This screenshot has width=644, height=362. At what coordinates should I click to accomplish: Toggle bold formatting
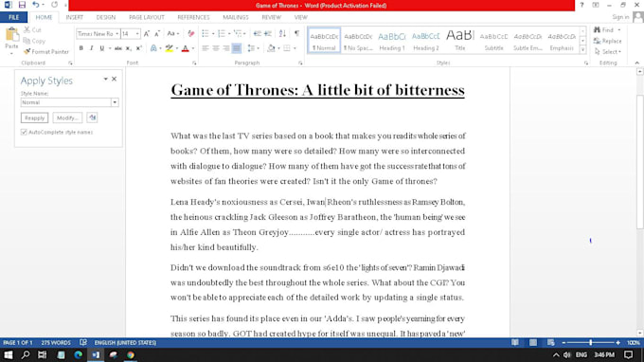point(80,48)
